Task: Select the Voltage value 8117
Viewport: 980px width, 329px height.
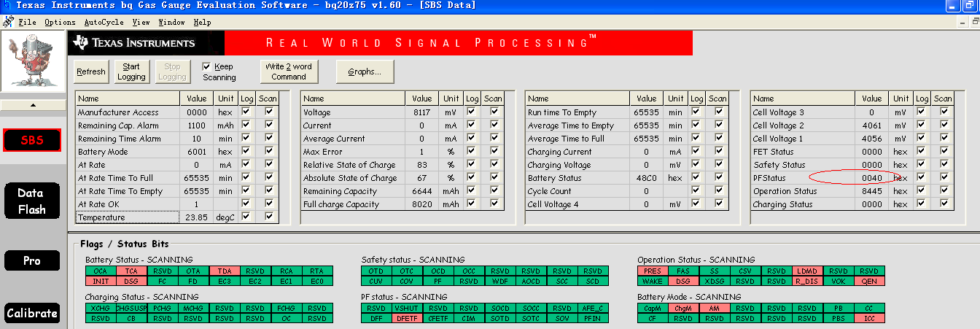Action: (x=422, y=112)
